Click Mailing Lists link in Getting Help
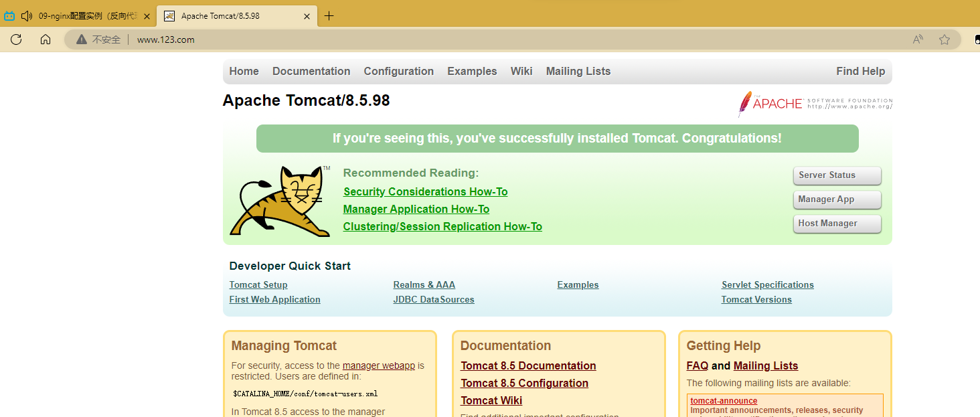This screenshot has height=417, width=980. tap(766, 365)
